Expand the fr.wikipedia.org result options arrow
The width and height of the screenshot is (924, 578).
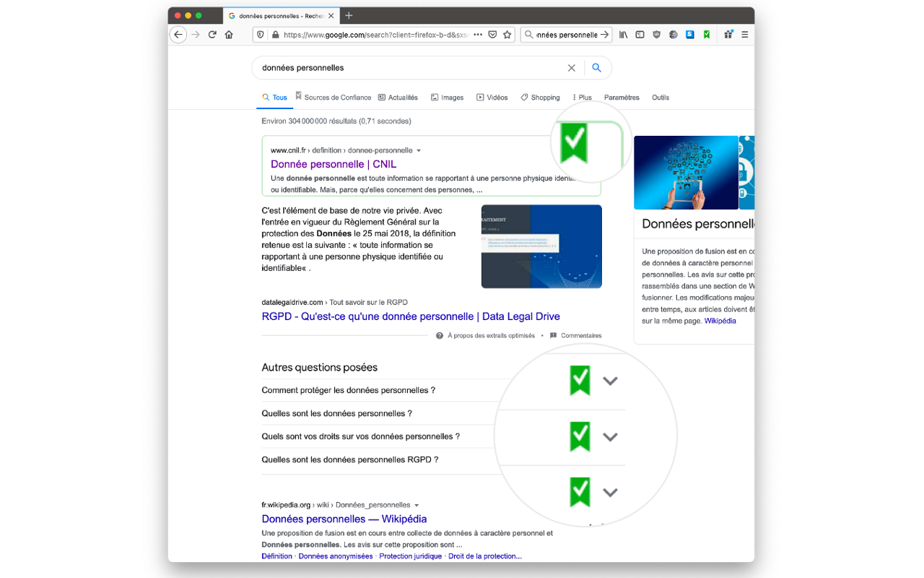pyautogui.click(x=417, y=505)
